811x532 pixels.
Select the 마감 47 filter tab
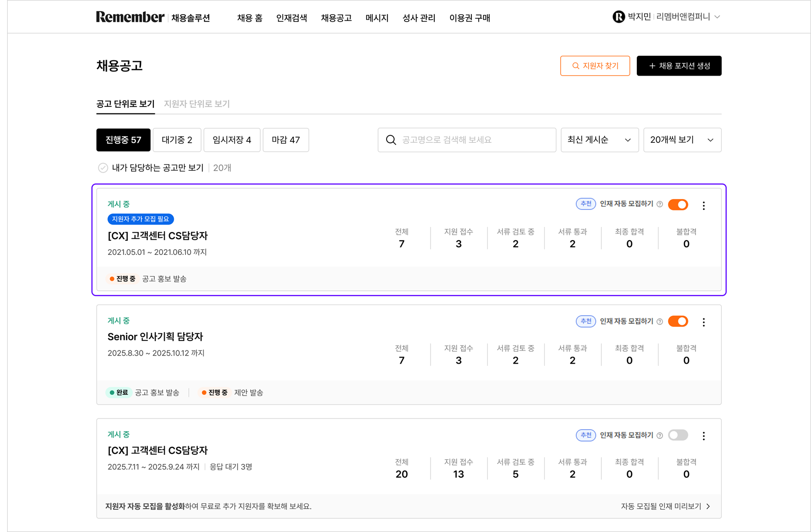click(x=286, y=140)
